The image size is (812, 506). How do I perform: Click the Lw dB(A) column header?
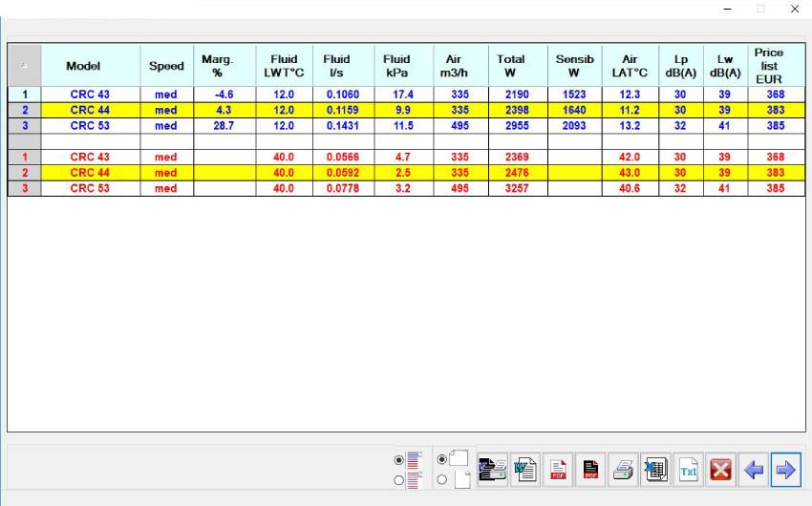(725, 65)
